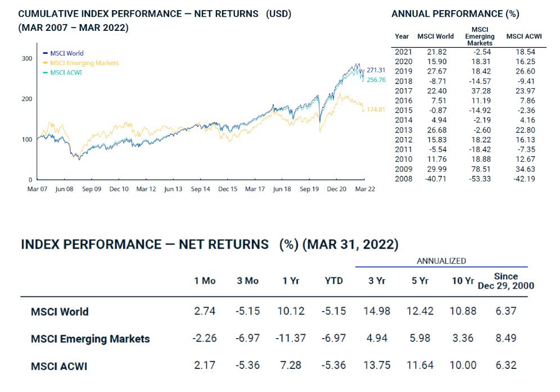This screenshot has height=392, width=560.
Task: Click the MSCI Emerging Markets row label
Action: pos(91,339)
